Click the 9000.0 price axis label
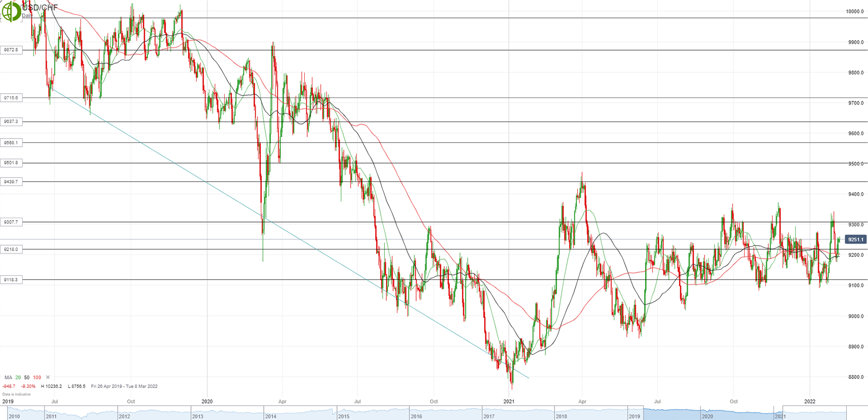The height and width of the screenshot is (420, 868). pos(856,317)
